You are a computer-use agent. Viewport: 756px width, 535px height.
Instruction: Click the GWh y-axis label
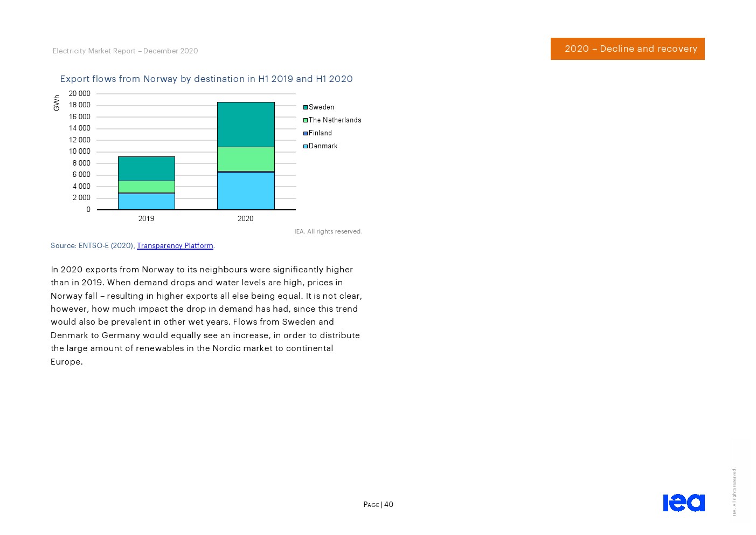[x=57, y=103]
